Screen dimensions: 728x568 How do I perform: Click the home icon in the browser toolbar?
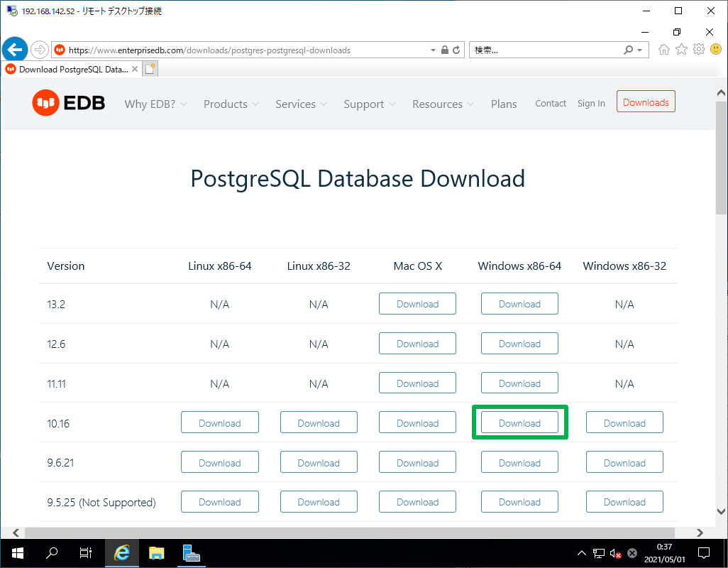663,50
